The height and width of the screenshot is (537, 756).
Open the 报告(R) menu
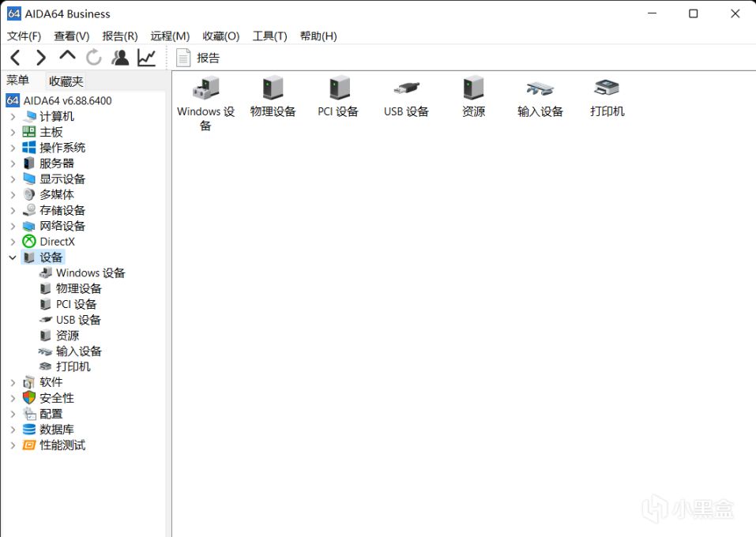pos(120,36)
